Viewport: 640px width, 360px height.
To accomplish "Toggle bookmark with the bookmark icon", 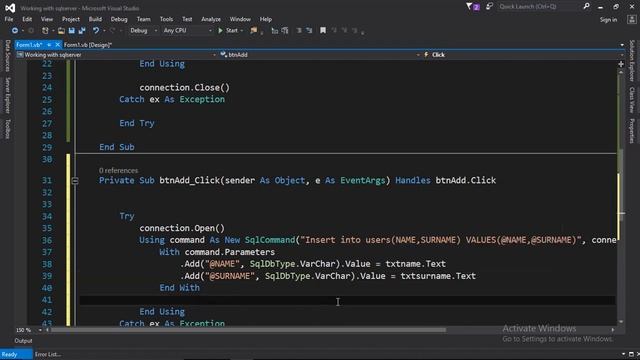I will [323, 31].
